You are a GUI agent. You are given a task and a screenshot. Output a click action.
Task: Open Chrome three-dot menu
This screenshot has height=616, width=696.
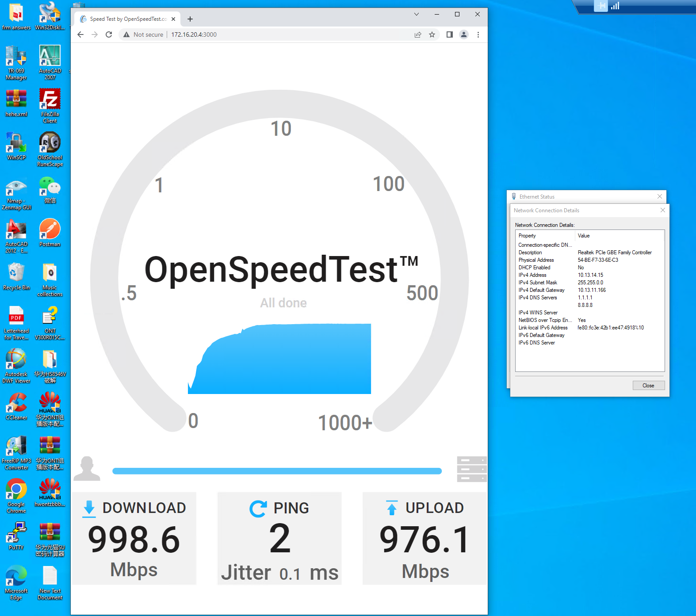tap(478, 34)
